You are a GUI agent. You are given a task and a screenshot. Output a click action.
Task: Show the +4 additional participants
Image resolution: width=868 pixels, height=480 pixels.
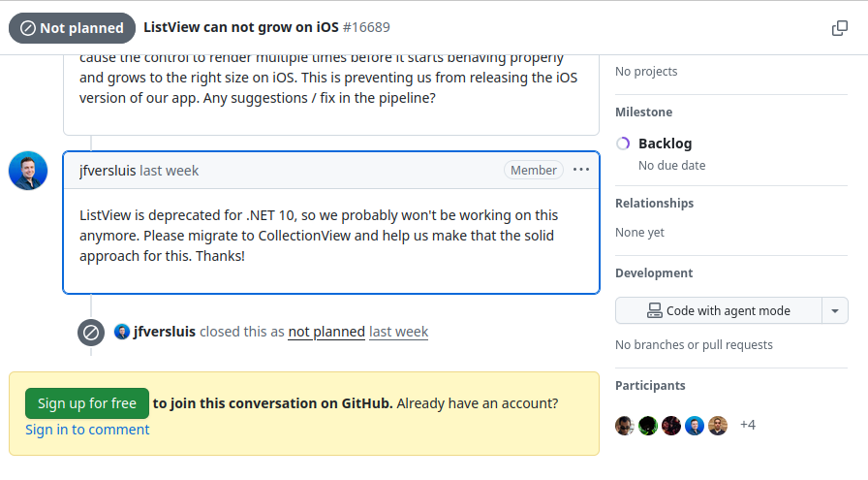point(748,425)
